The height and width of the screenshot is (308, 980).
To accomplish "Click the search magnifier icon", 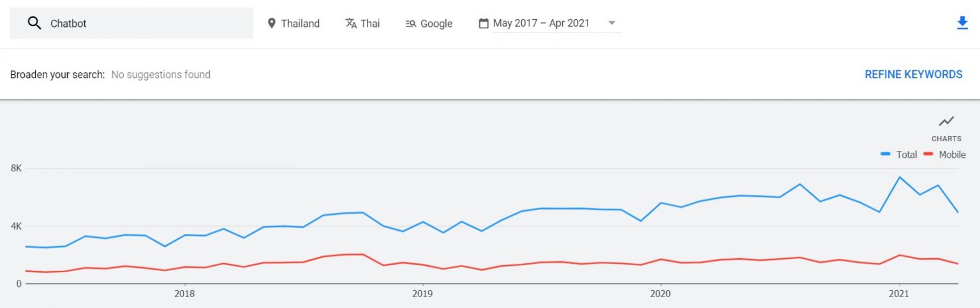I will coord(34,24).
